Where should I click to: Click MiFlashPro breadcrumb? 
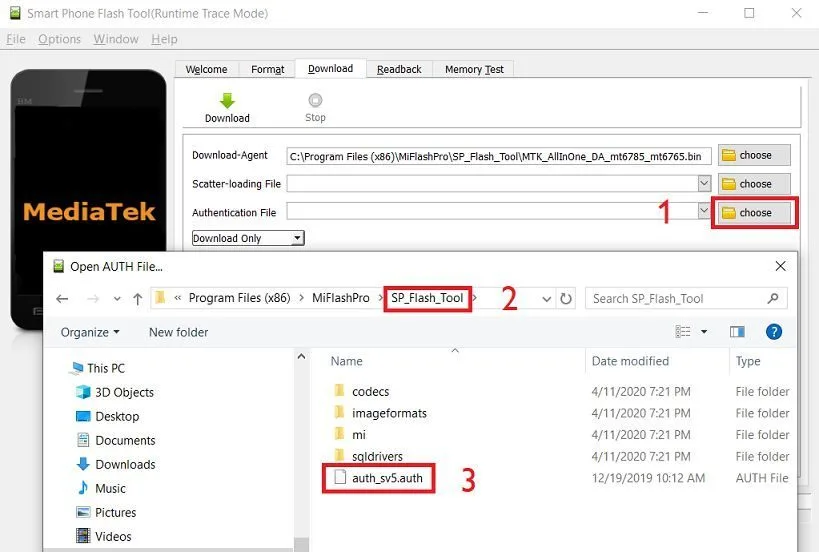[x=341, y=298]
